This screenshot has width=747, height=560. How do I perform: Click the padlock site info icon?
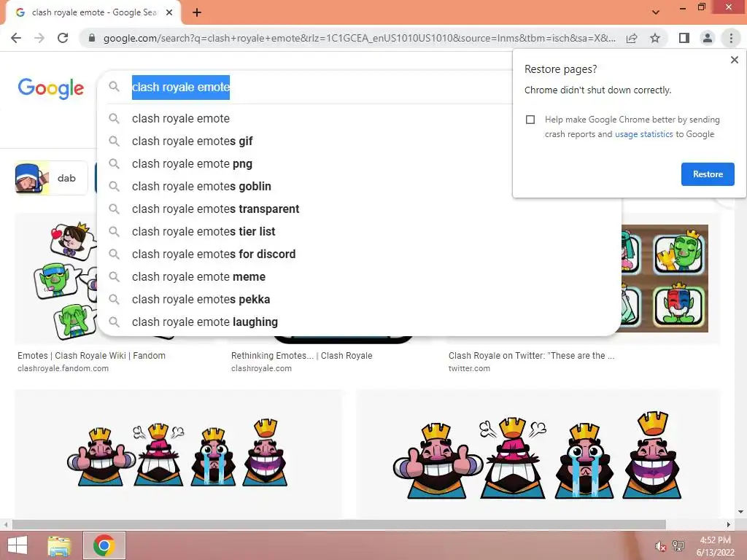(92, 38)
